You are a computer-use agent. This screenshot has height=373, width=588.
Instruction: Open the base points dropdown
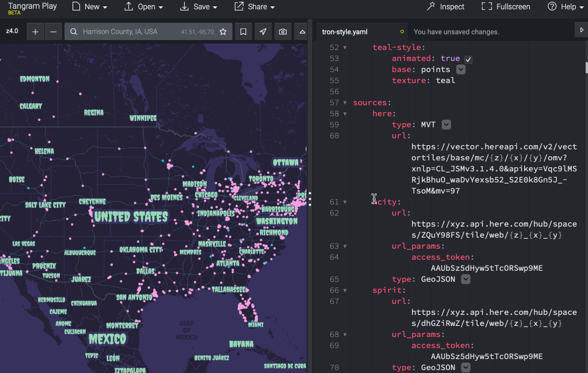click(461, 70)
